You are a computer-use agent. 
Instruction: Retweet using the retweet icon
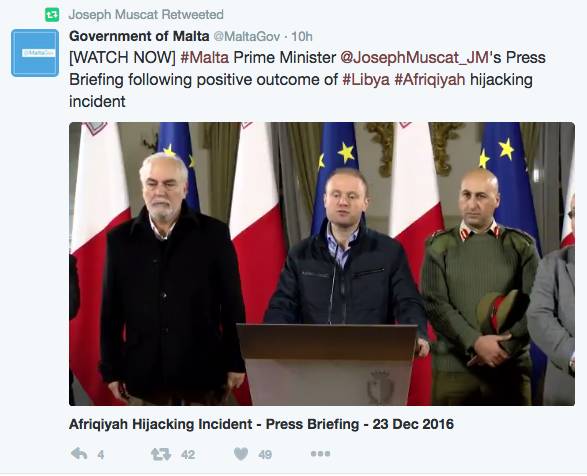coord(161,454)
